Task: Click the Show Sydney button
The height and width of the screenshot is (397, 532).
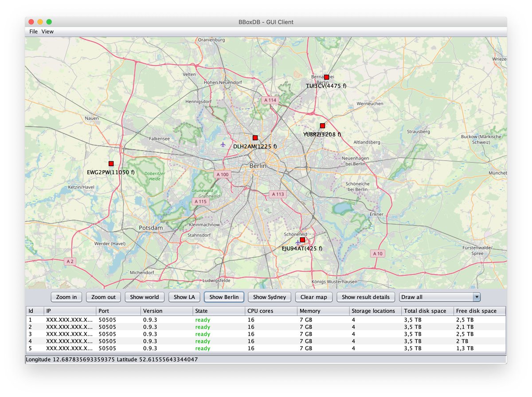Action: click(270, 297)
